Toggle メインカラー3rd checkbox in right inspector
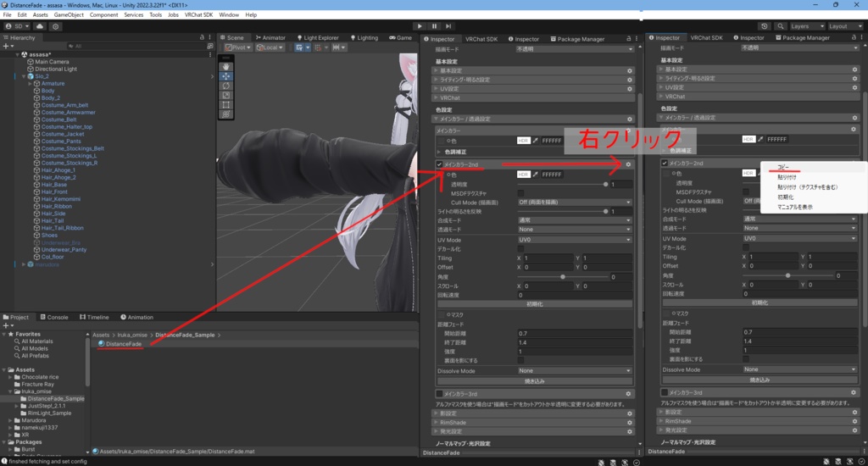Image resolution: width=868 pixels, height=466 pixels. click(x=665, y=392)
